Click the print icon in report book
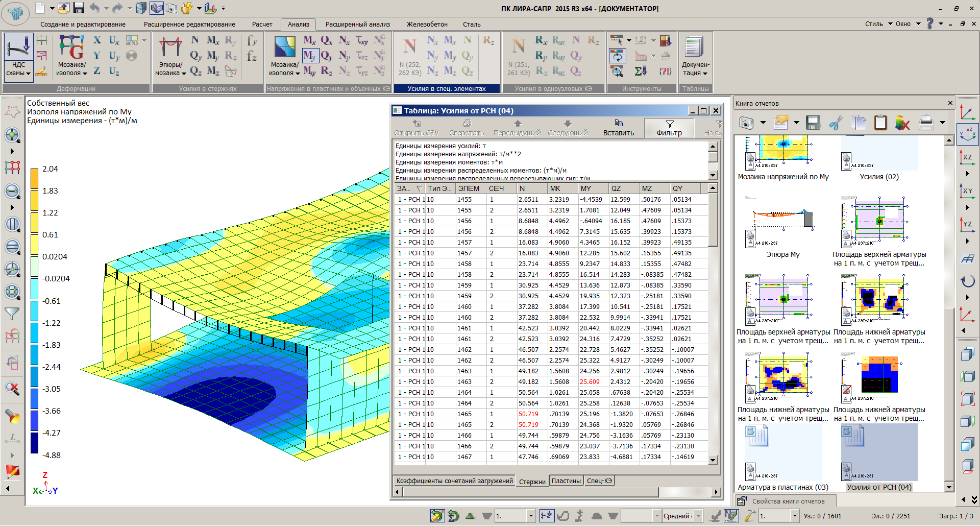 click(926, 123)
